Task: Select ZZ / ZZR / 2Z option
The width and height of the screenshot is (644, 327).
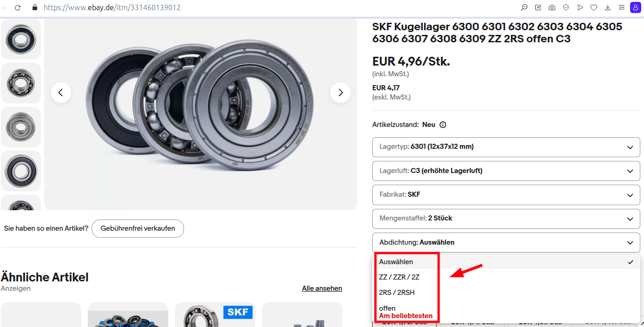Action: 399,277
